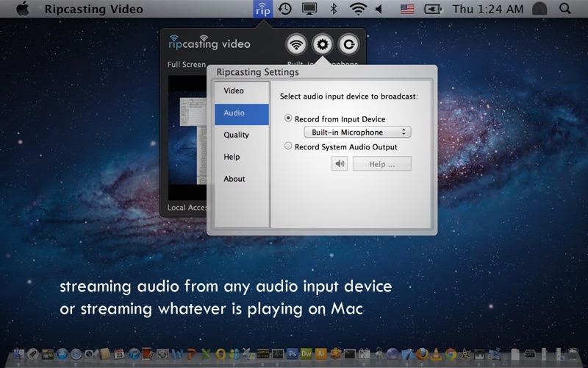The width and height of the screenshot is (588, 368).
Task: Open the volume speaker menu
Action: (x=379, y=9)
